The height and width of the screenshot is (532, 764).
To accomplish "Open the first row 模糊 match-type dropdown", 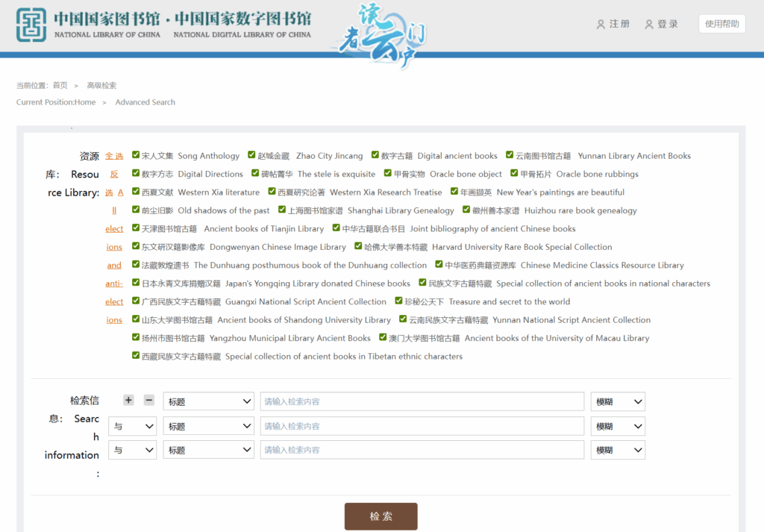I will 618,401.
